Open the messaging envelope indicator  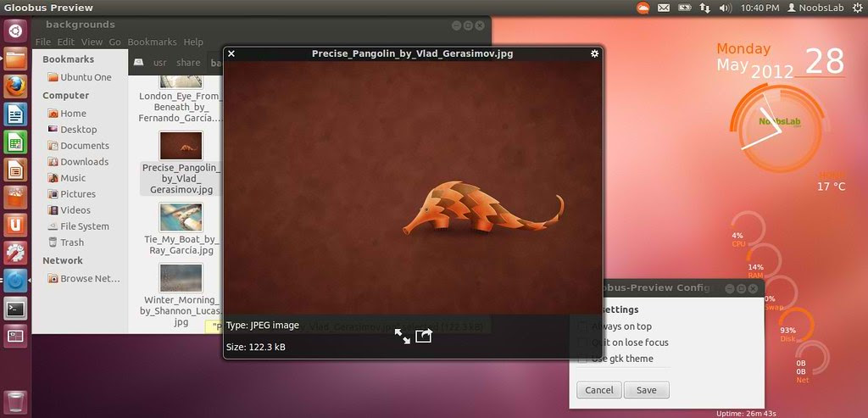pos(663,8)
